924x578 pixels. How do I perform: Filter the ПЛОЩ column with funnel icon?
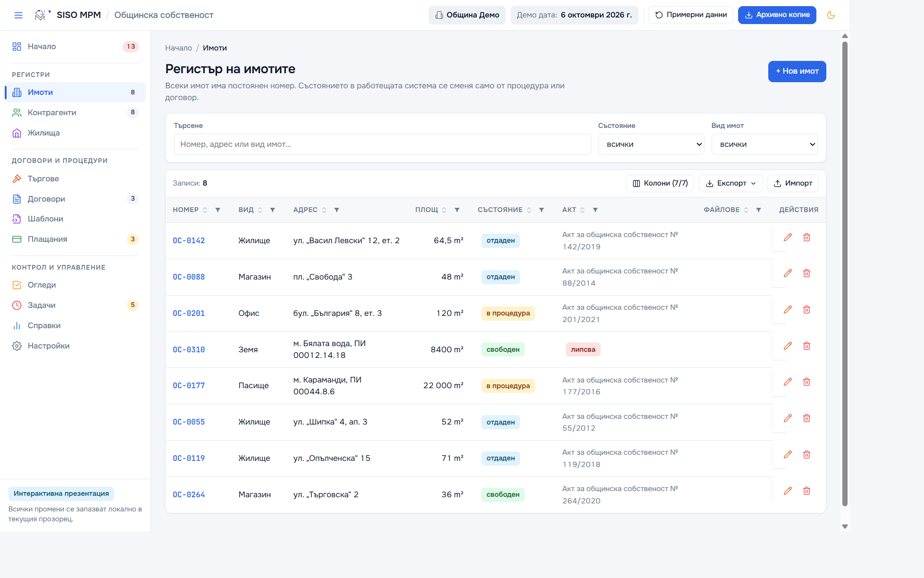(x=457, y=210)
